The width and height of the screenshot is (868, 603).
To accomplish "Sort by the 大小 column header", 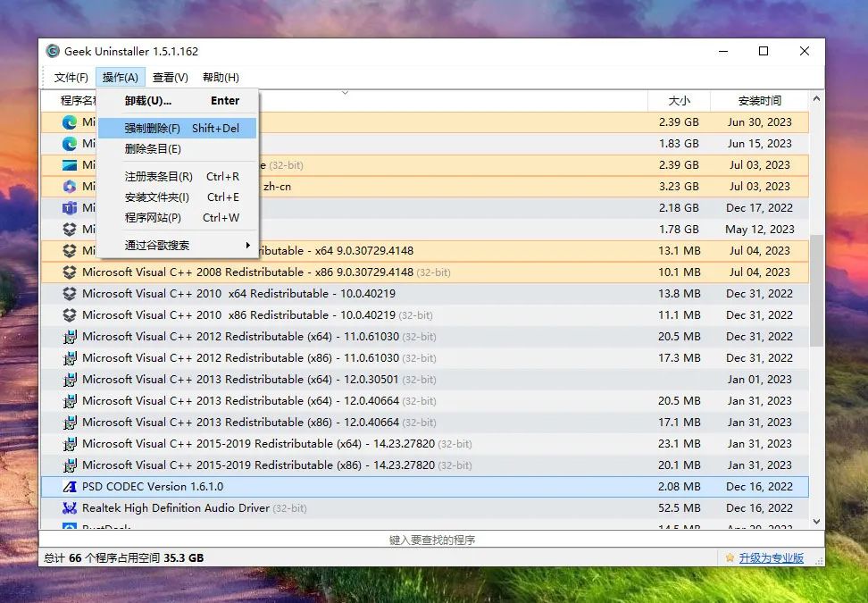I will click(x=679, y=101).
